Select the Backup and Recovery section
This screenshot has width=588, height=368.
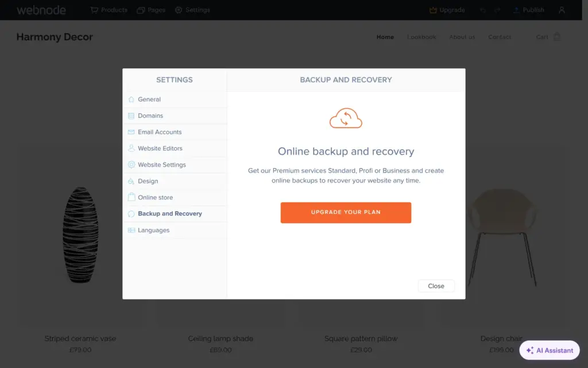point(175,214)
